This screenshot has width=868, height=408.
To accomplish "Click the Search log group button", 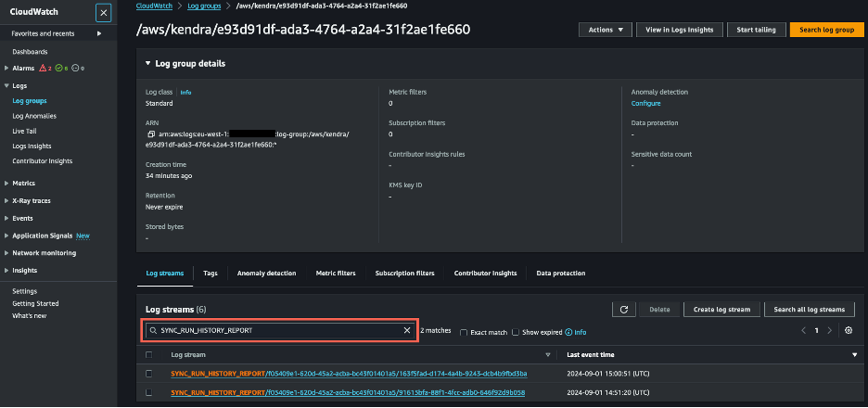I will [x=827, y=30].
